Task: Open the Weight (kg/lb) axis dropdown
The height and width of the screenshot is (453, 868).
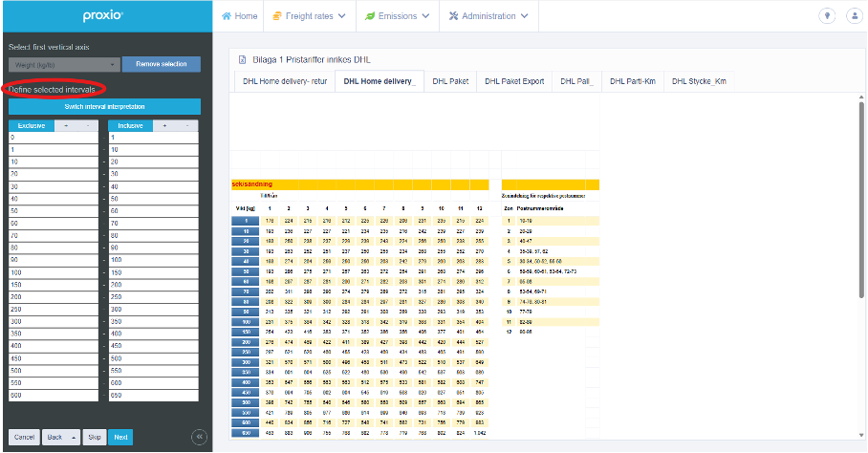Action: [64, 65]
